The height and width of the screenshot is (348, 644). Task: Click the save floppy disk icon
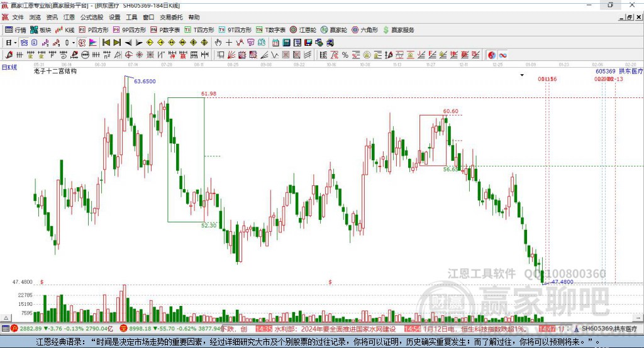coord(308,43)
